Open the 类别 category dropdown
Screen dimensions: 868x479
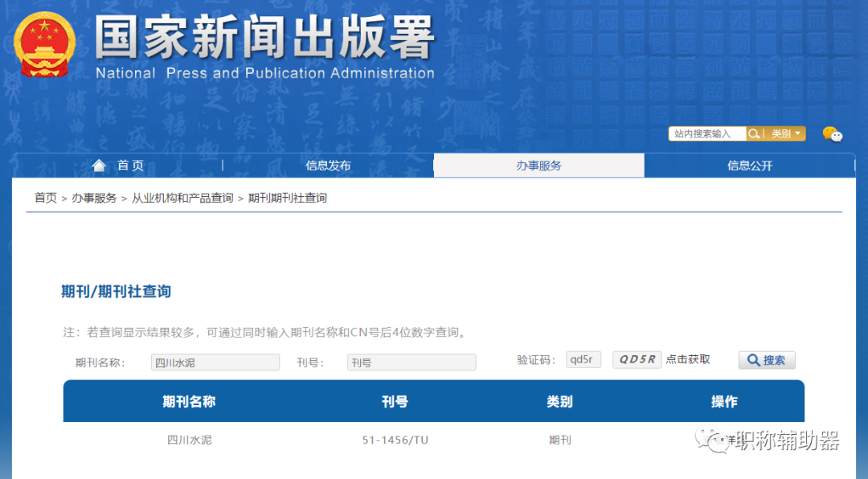785,133
